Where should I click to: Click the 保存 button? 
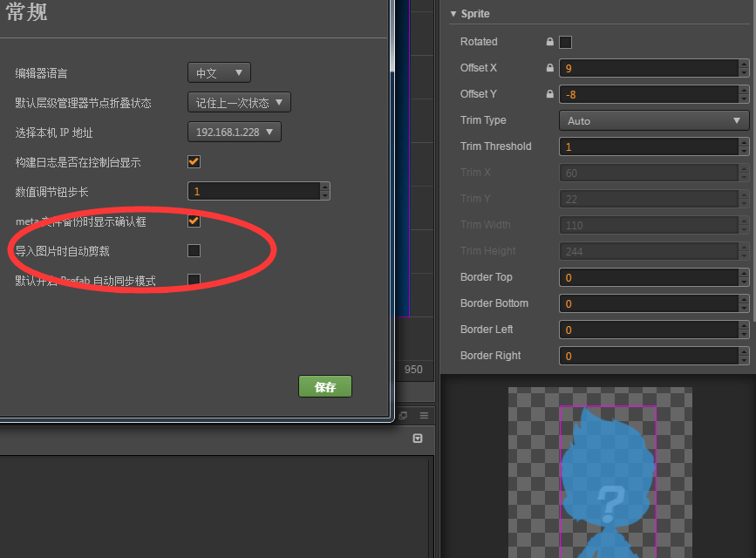pyautogui.click(x=325, y=386)
